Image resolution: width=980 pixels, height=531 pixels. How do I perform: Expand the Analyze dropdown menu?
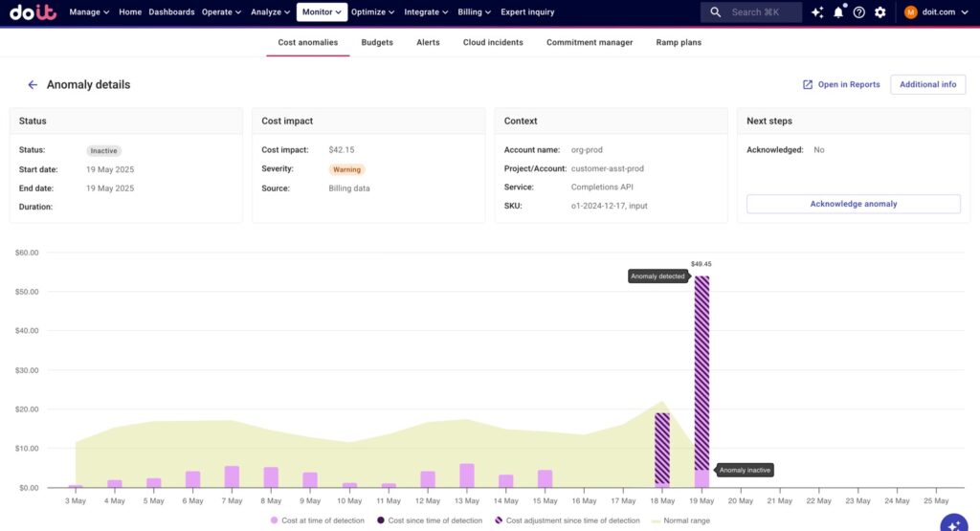point(271,12)
